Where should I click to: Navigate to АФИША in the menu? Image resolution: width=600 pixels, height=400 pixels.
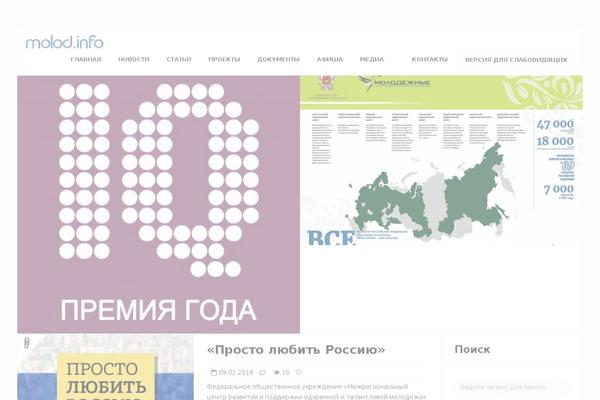[329, 59]
